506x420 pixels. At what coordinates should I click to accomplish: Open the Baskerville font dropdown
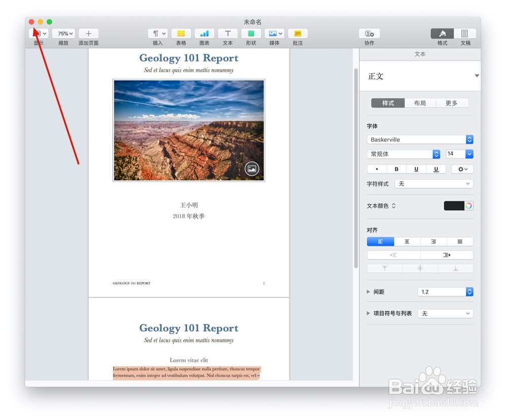click(420, 139)
